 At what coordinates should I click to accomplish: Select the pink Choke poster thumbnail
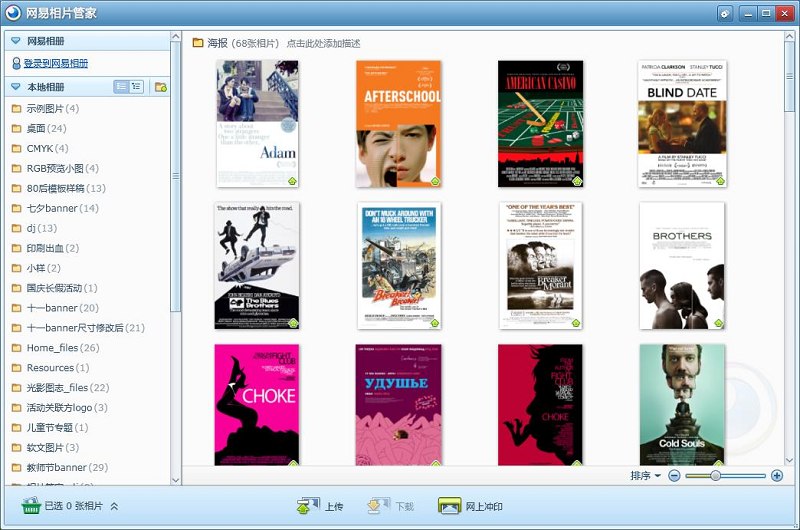(257, 405)
